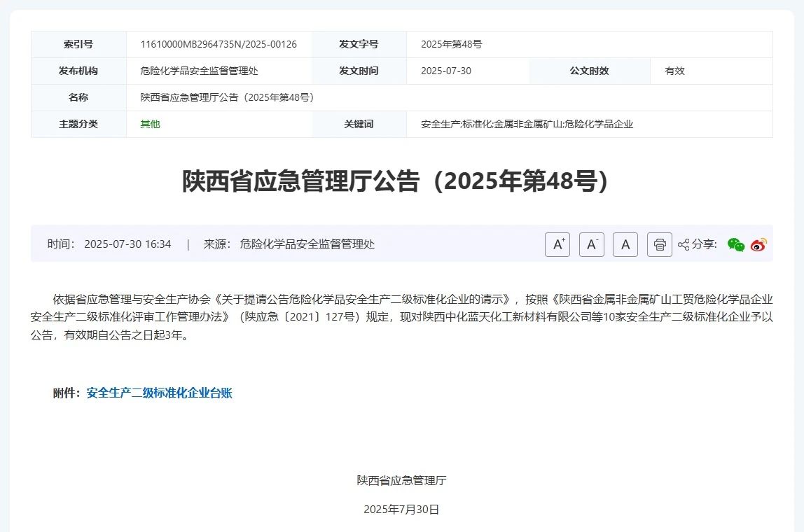Click the green 其他 topic category

coord(150,125)
